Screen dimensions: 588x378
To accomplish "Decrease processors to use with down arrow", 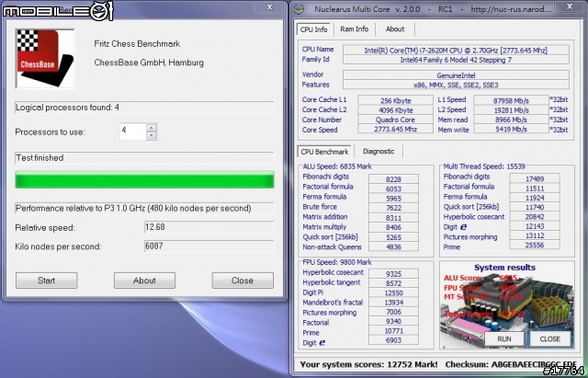I will click(x=151, y=135).
